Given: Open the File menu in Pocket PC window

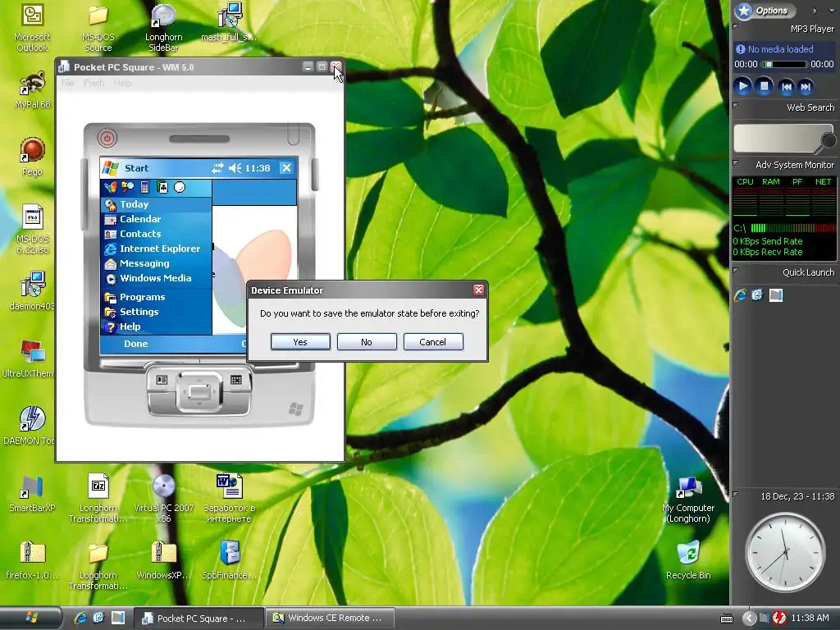Looking at the screenshot, I should click(67, 83).
